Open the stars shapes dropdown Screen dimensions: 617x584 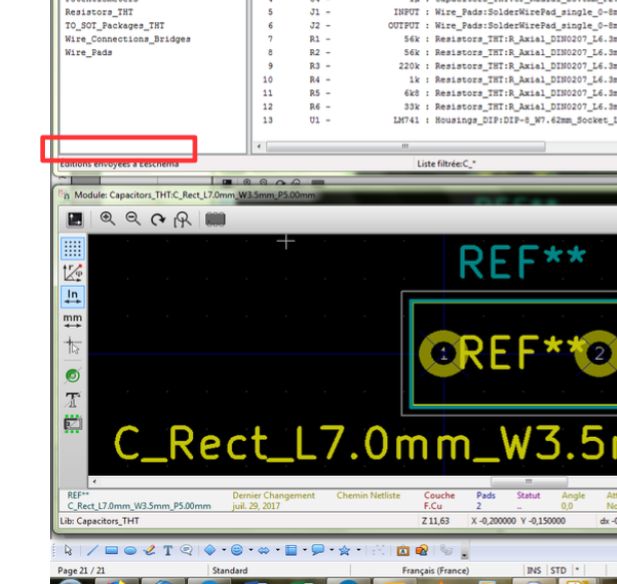pos(357,550)
